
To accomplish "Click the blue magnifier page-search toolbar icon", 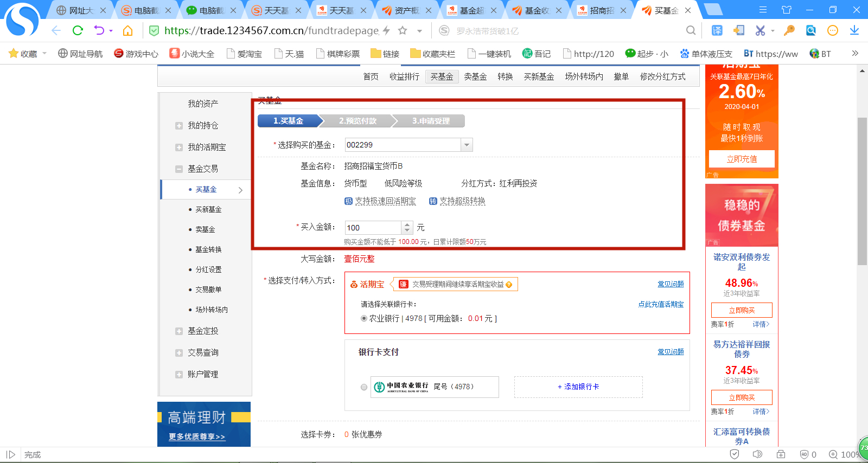I will pyautogui.click(x=811, y=30).
